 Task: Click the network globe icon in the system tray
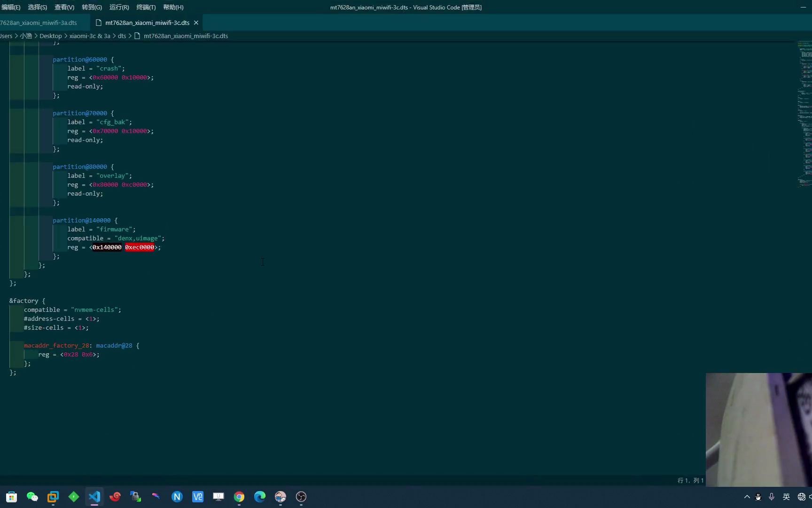click(x=801, y=497)
